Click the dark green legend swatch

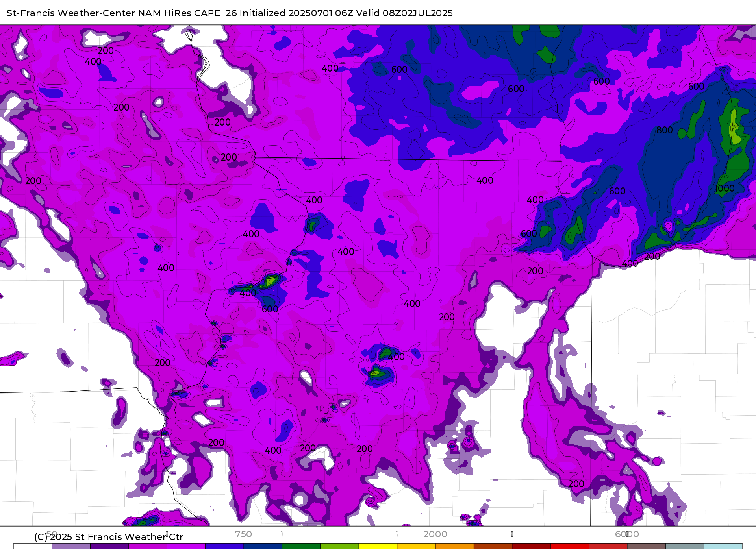[301, 546]
